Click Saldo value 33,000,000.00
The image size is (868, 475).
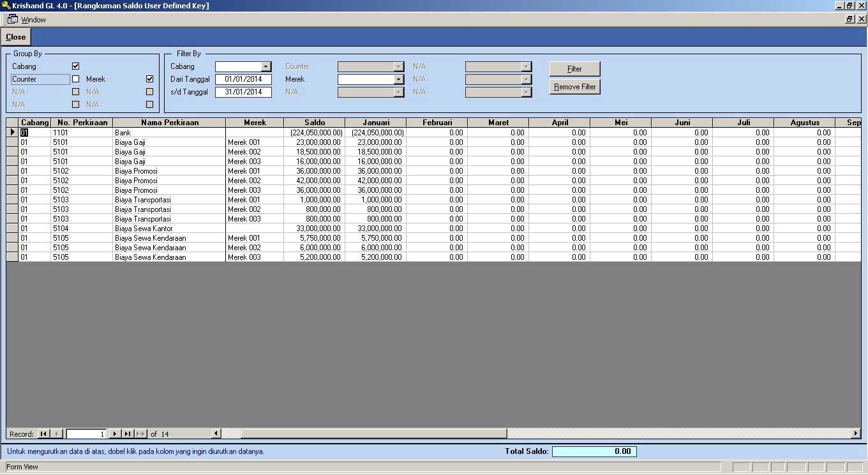pyautogui.click(x=315, y=229)
